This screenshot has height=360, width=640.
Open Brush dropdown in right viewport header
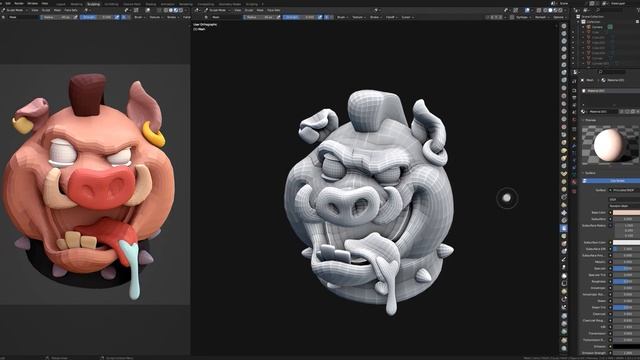(342, 18)
